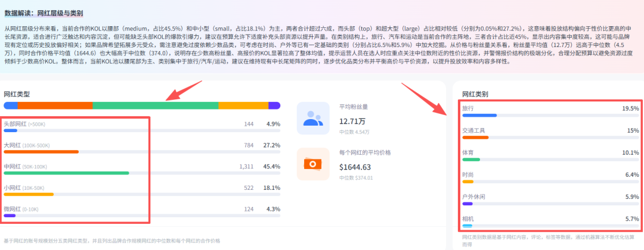Click the 6.4% 时尚 percentage
The width and height of the screenshot is (644, 250).
[x=632, y=174]
